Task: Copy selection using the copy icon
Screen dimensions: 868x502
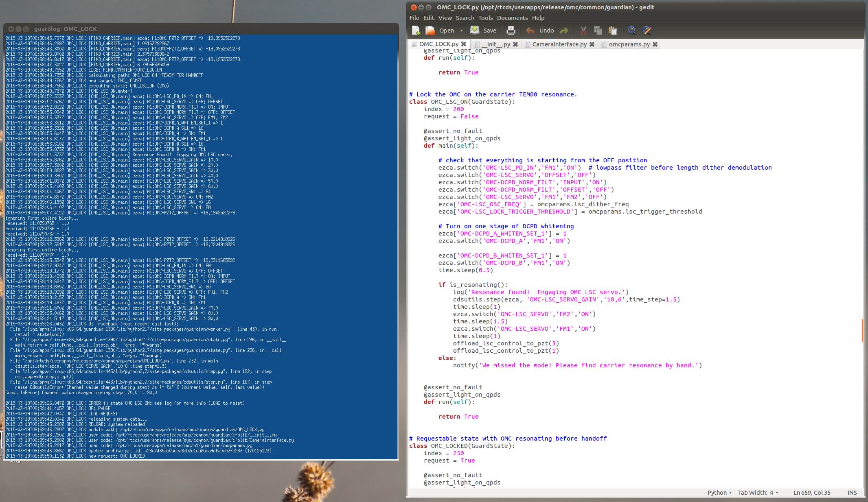Action: tap(598, 31)
